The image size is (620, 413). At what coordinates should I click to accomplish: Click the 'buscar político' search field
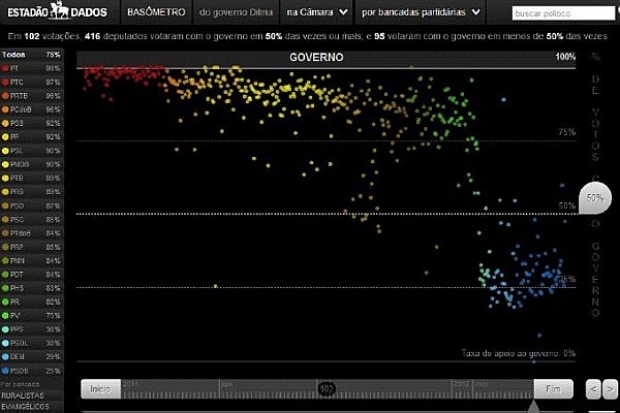[561, 13]
